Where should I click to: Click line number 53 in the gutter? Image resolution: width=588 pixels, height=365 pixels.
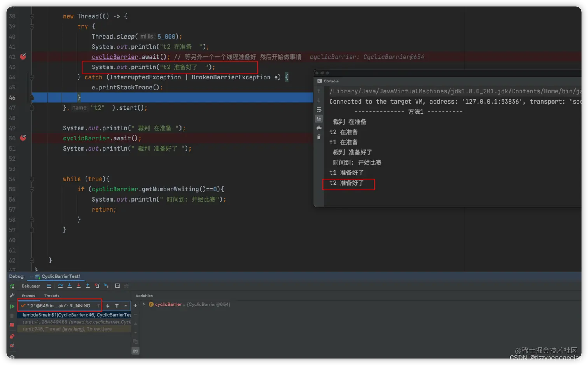pos(12,169)
